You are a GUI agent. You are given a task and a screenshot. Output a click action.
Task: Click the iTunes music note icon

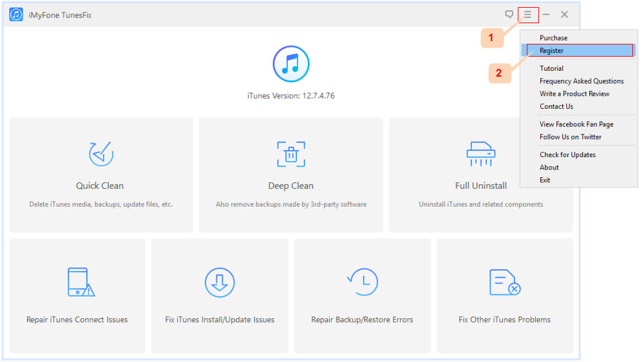click(291, 64)
